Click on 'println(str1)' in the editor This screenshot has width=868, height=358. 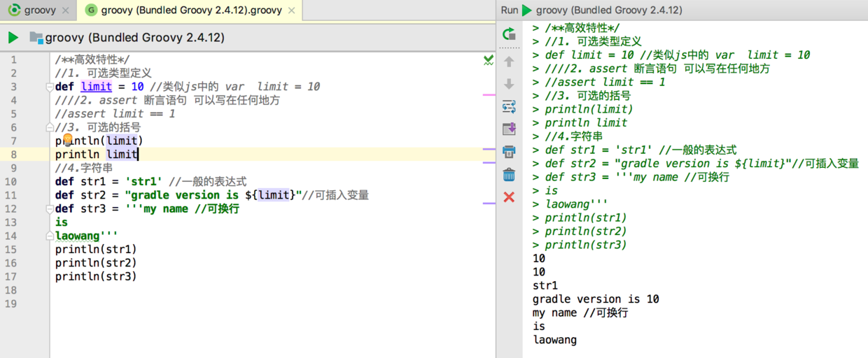coord(96,249)
